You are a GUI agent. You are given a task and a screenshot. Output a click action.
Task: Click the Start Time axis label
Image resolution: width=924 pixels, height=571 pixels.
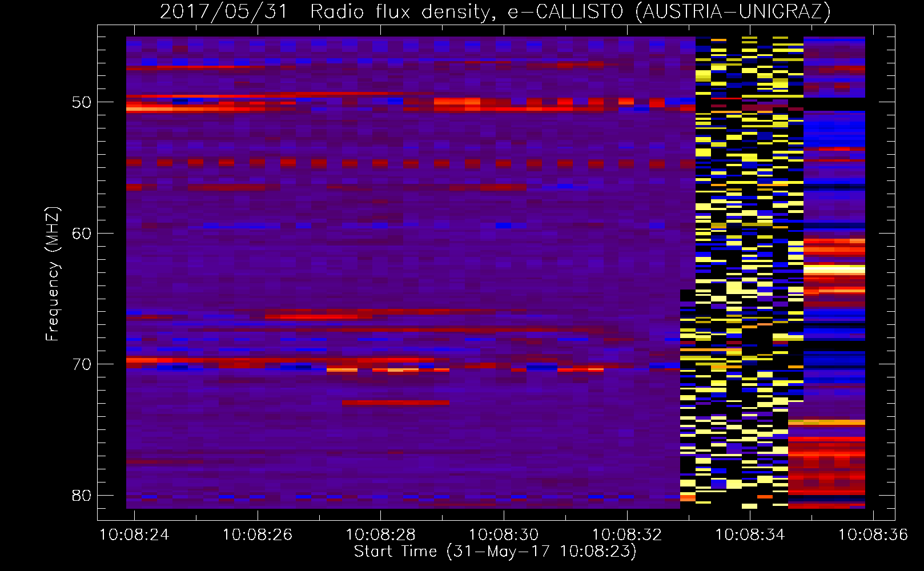point(495,552)
